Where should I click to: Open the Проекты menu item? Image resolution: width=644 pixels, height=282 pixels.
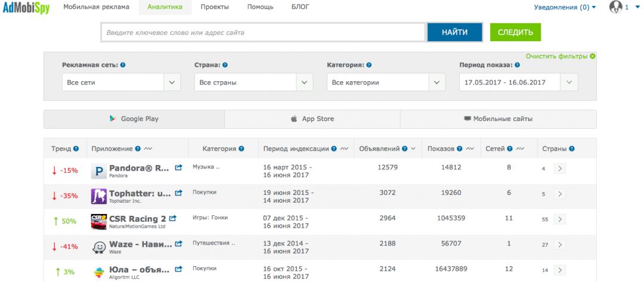215,7
